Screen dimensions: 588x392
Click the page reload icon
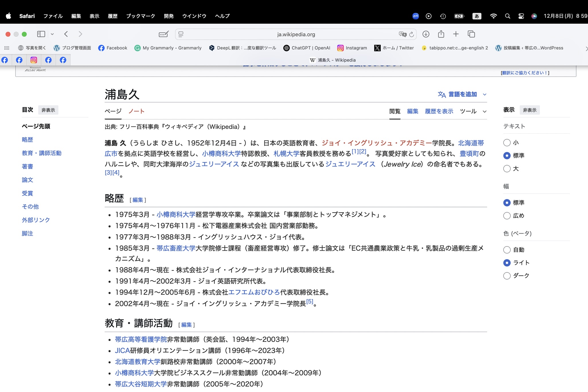click(412, 34)
